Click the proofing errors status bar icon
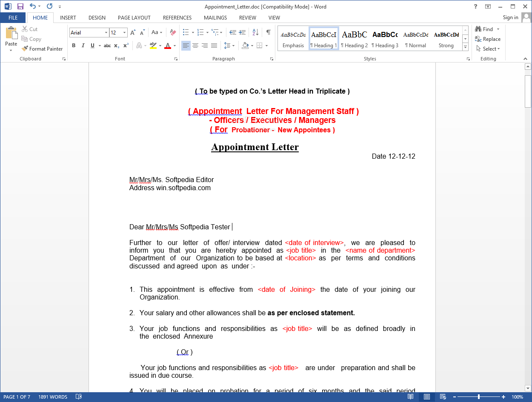 (x=79, y=397)
